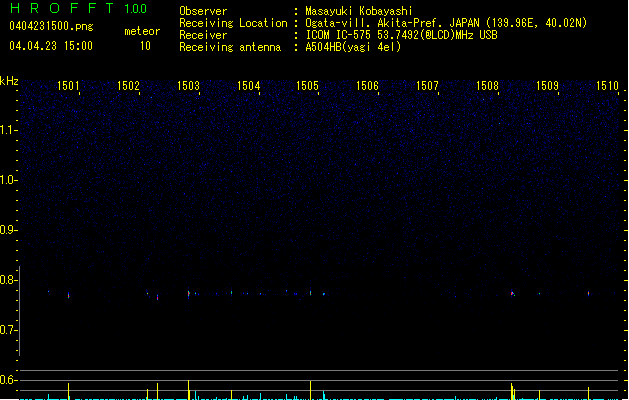This screenshot has height=400, width=629.
Task: Click the yellow power spike below 1505
Action: point(310,390)
